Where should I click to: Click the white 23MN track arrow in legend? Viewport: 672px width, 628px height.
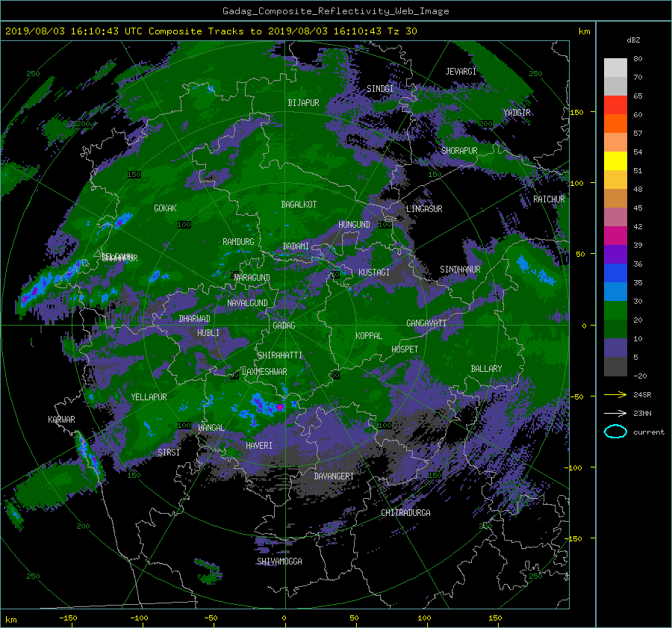pyautogui.click(x=615, y=413)
